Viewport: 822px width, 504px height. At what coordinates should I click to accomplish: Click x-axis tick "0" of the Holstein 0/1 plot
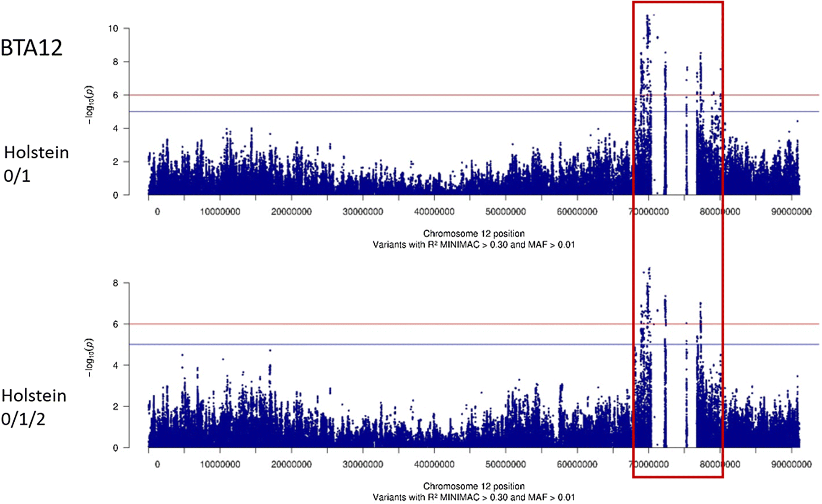(157, 212)
